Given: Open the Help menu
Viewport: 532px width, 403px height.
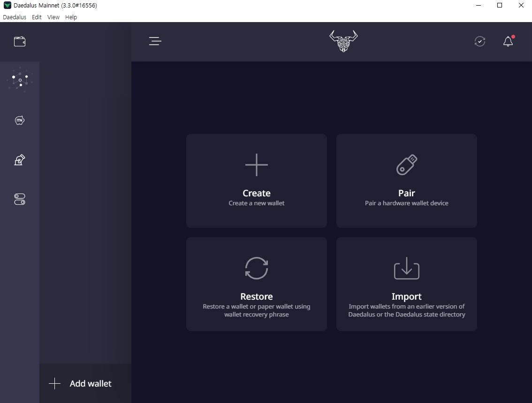Looking at the screenshot, I should pyautogui.click(x=71, y=17).
